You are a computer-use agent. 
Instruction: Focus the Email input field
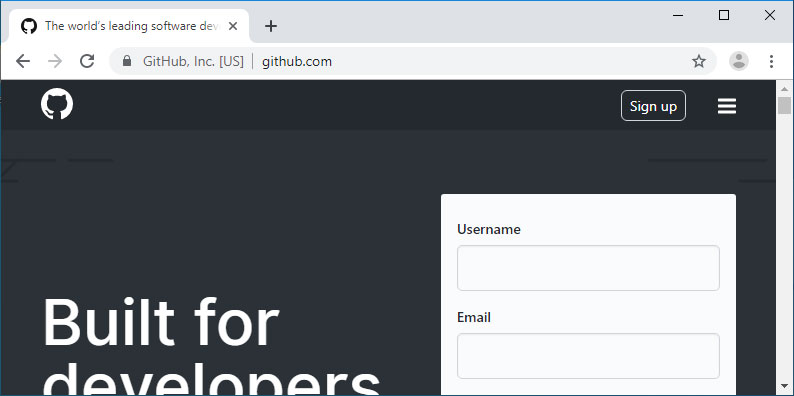(x=588, y=355)
